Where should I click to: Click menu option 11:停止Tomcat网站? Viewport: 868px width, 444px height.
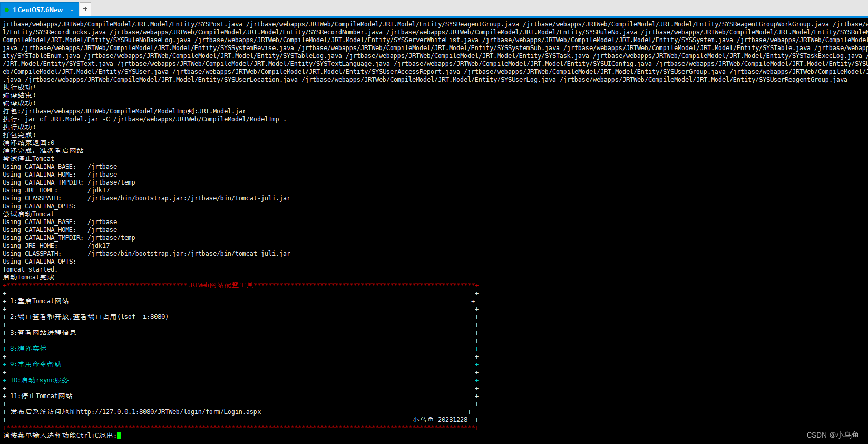pos(41,396)
